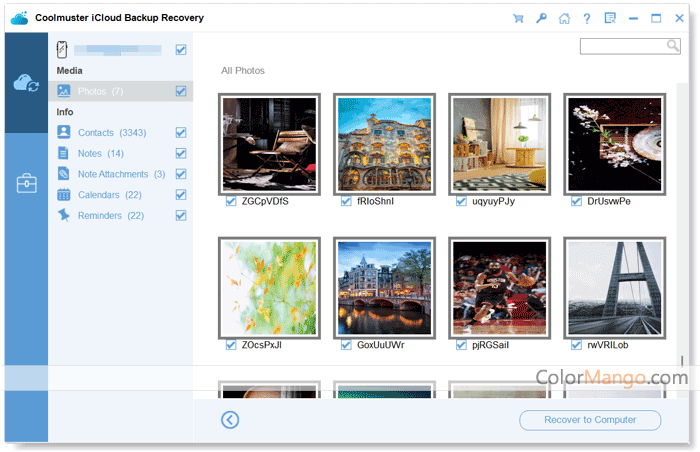
Task: Uncheck the Photos category checkbox
Action: [181, 91]
